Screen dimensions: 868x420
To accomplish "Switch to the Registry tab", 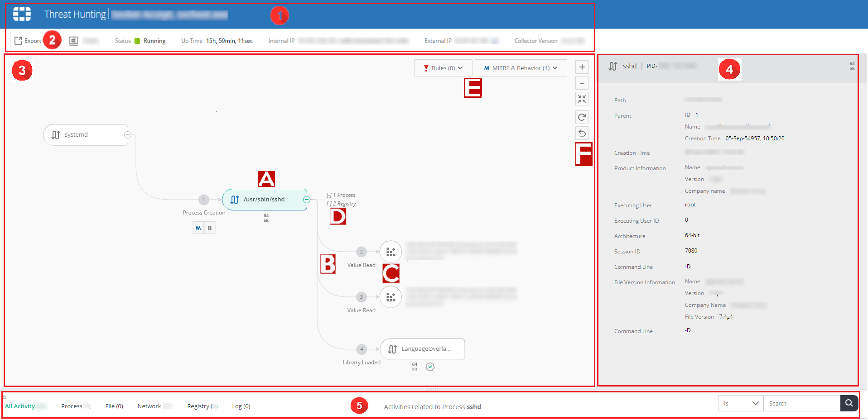I will coord(203,406).
